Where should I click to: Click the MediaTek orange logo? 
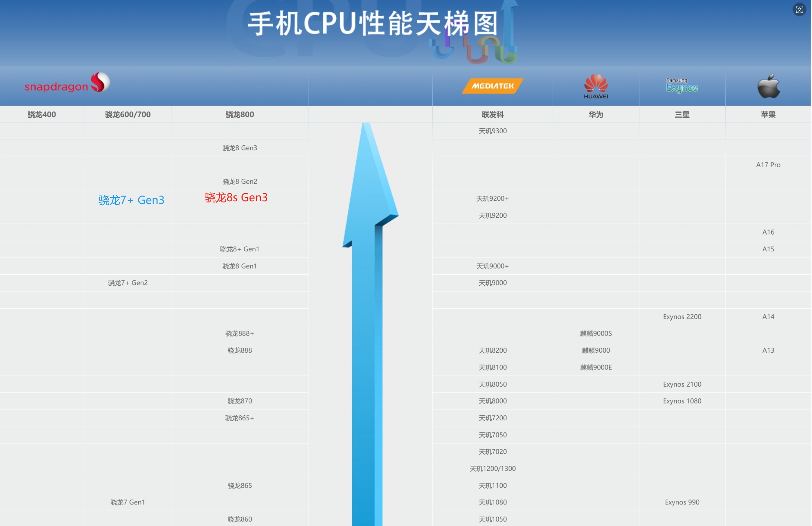(492, 86)
